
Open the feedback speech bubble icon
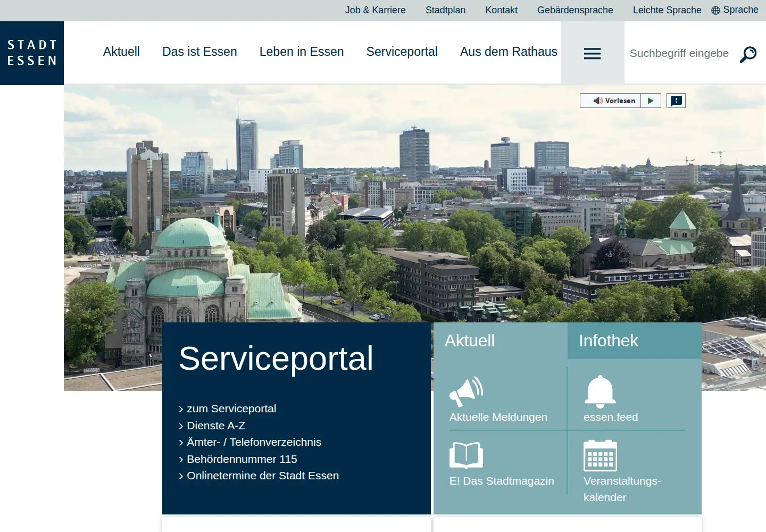coord(676,101)
